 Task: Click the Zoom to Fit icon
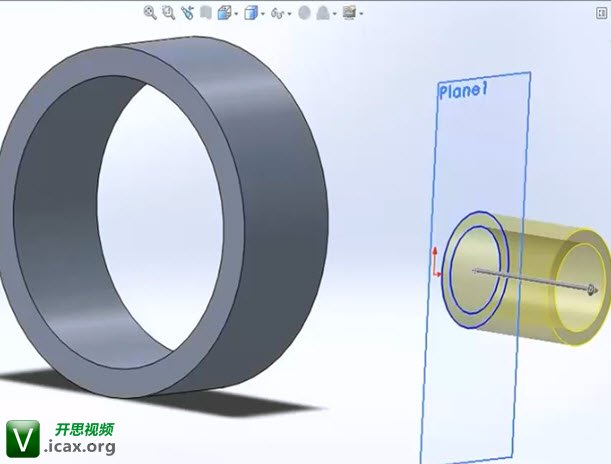point(150,13)
